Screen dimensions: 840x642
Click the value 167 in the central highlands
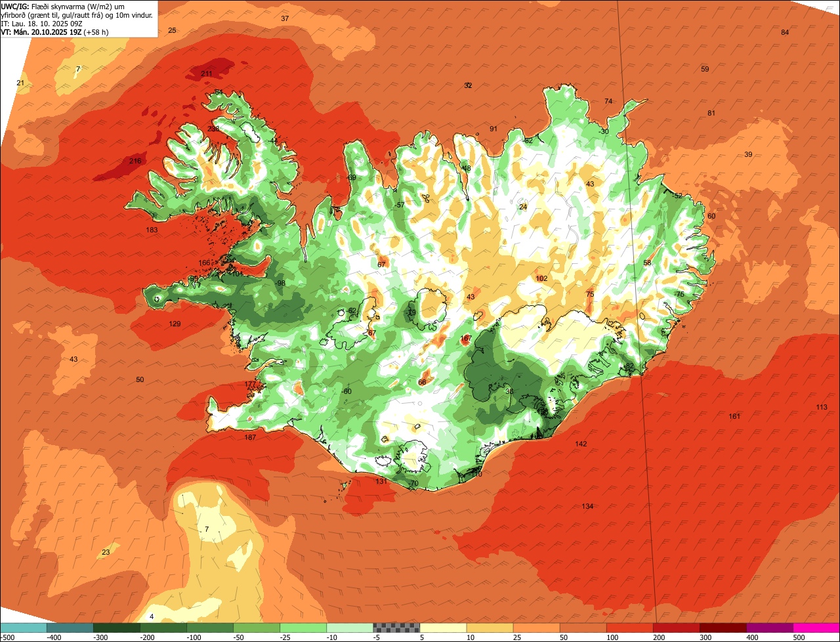[466, 338]
